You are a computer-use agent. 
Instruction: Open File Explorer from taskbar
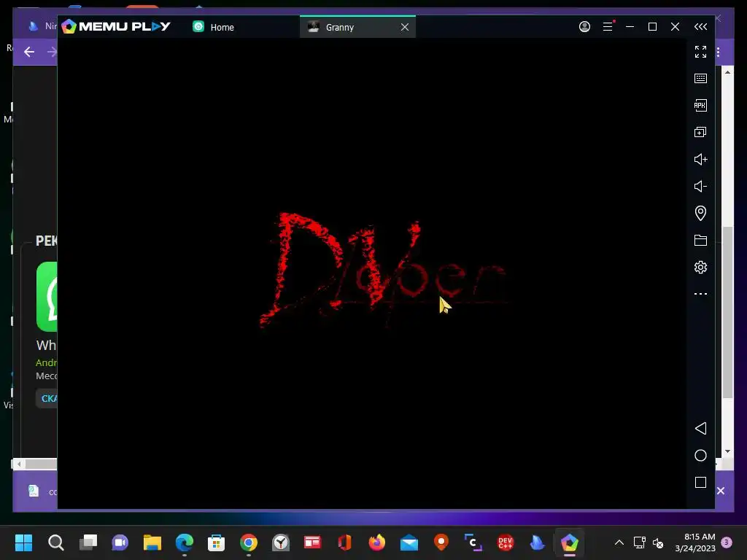152,542
